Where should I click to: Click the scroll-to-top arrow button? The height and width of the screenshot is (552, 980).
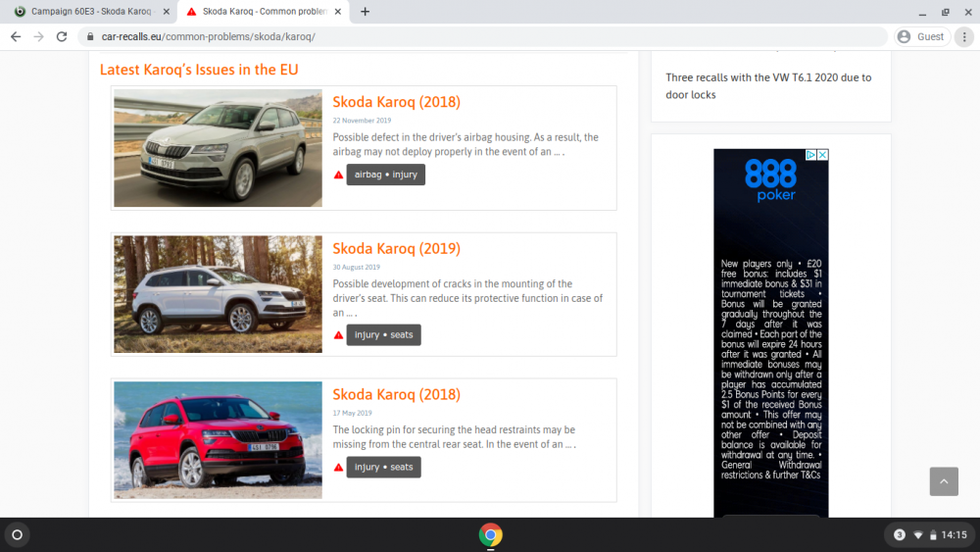pyautogui.click(x=944, y=481)
